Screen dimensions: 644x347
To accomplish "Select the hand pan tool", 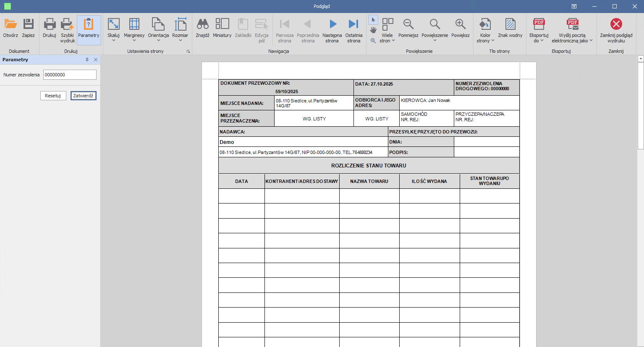I will click(x=373, y=30).
